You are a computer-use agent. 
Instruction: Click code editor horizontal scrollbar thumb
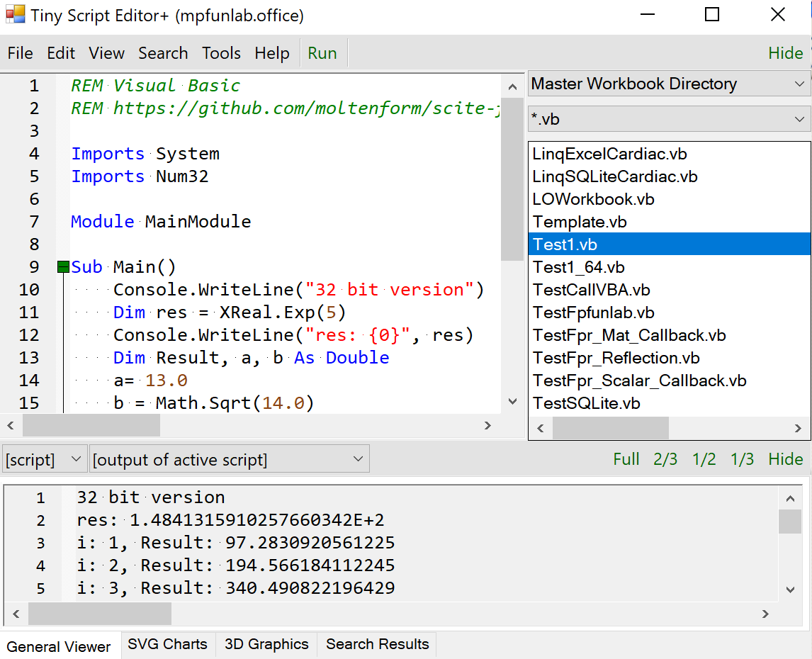tap(91, 425)
